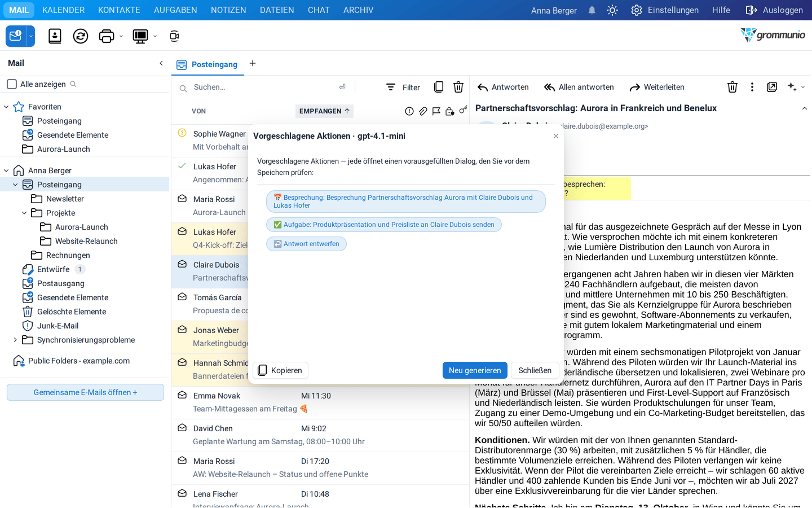Open the new mail dropdown arrow
Viewport: 812px width, 508px height.
tap(31, 36)
